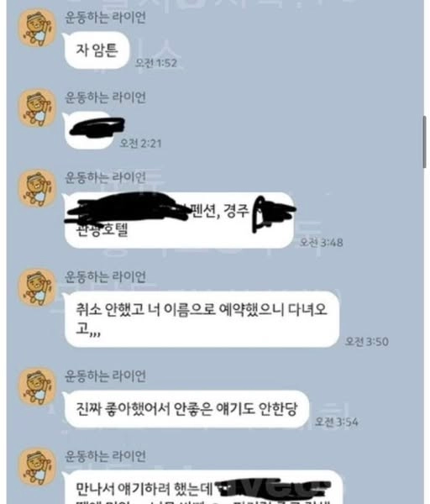Click the timestamp 오전 3:48
430x504 pixels.
[322, 242]
